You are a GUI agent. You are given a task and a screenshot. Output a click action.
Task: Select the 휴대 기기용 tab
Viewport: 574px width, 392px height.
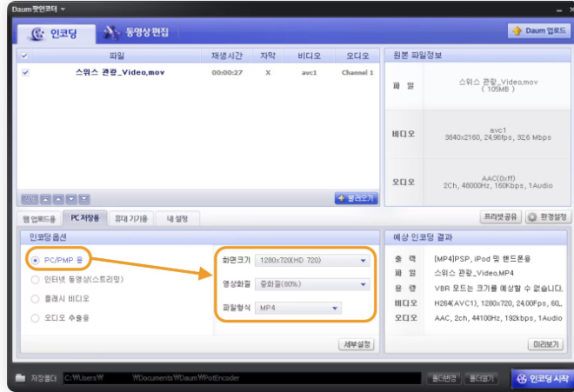pyautogui.click(x=131, y=219)
